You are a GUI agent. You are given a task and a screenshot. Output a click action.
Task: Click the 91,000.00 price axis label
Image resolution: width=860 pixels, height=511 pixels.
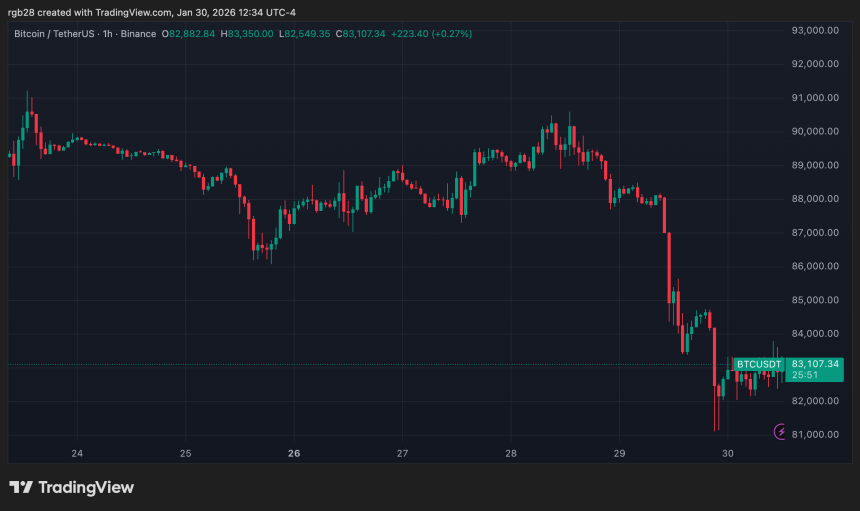pyautogui.click(x=815, y=98)
